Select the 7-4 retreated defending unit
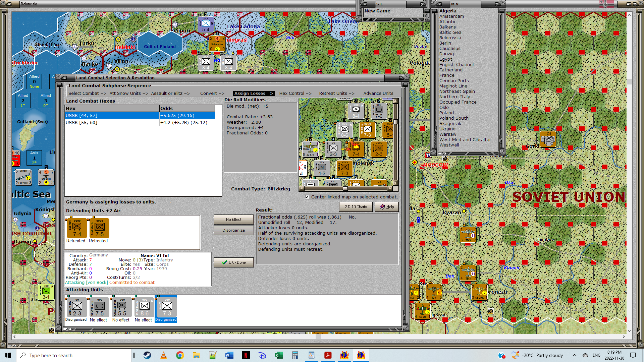This screenshot has height=362, width=644. point(77,228)
